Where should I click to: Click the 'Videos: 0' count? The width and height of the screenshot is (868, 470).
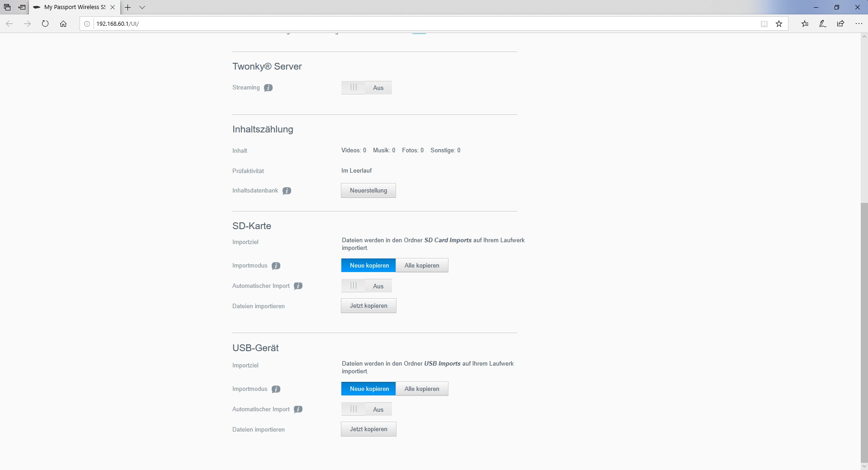pyautogui.click(x=354, y=150)
